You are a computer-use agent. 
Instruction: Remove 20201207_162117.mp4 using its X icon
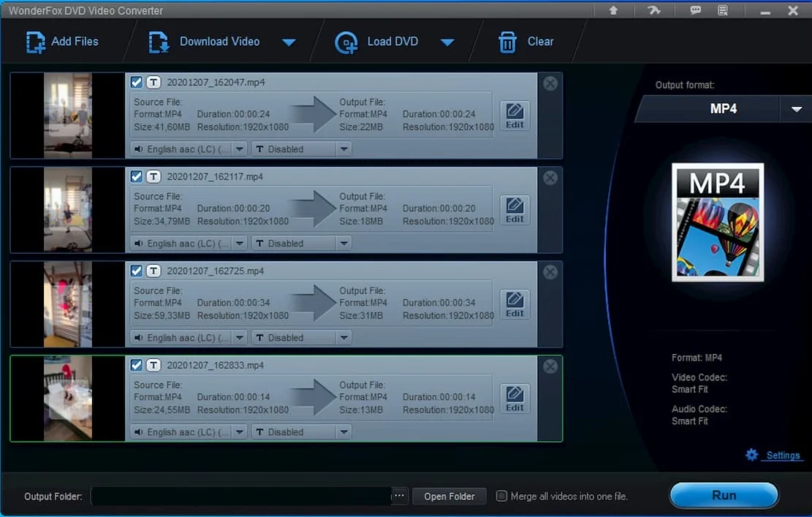click(x=550, y=178)
